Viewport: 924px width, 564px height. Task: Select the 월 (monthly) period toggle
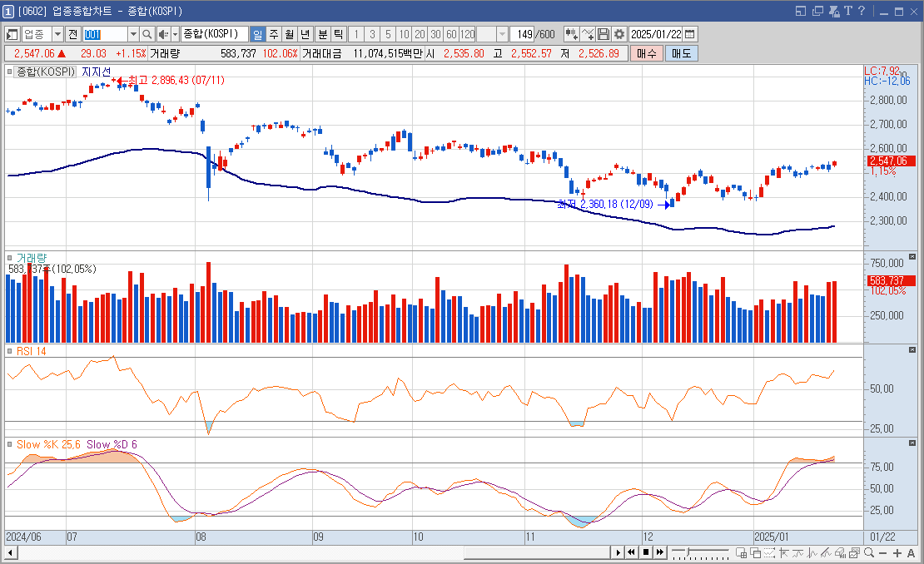[290, 34]
